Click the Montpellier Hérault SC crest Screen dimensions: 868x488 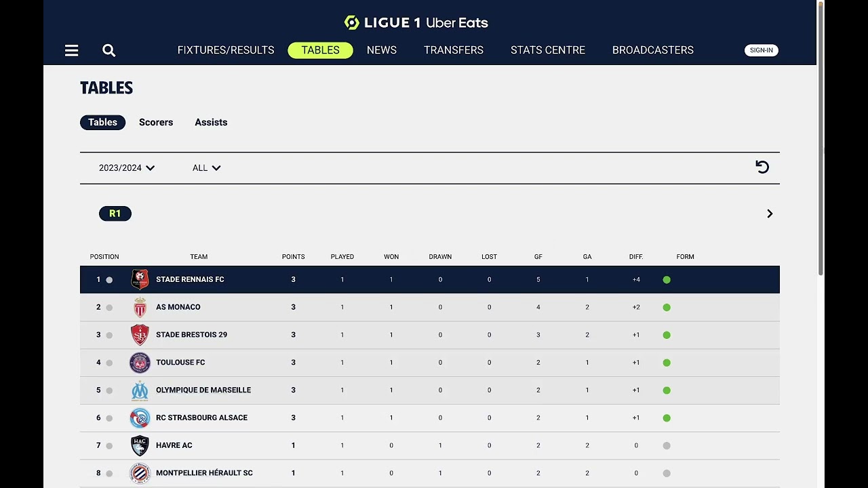tap(140, 473)
